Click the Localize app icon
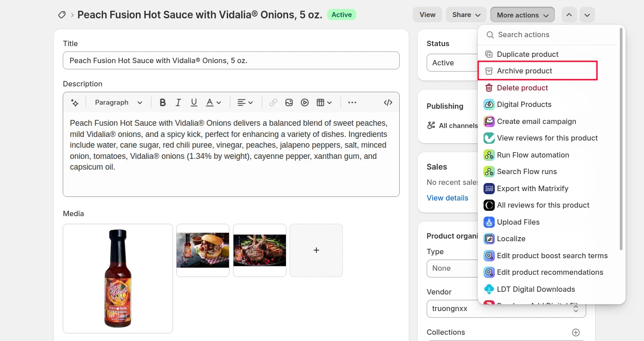 pos(489,239)
